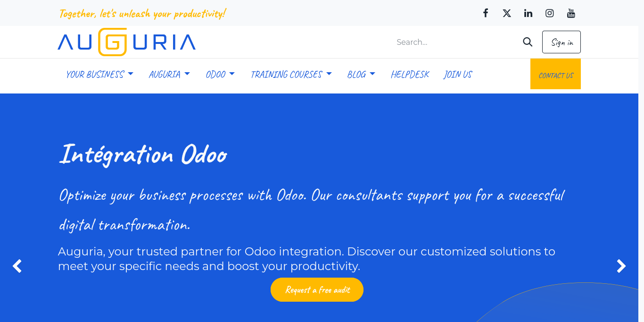Click the Sign in button
The width and height of the screenshot is (644, 322).
click(x=561, y=42)
